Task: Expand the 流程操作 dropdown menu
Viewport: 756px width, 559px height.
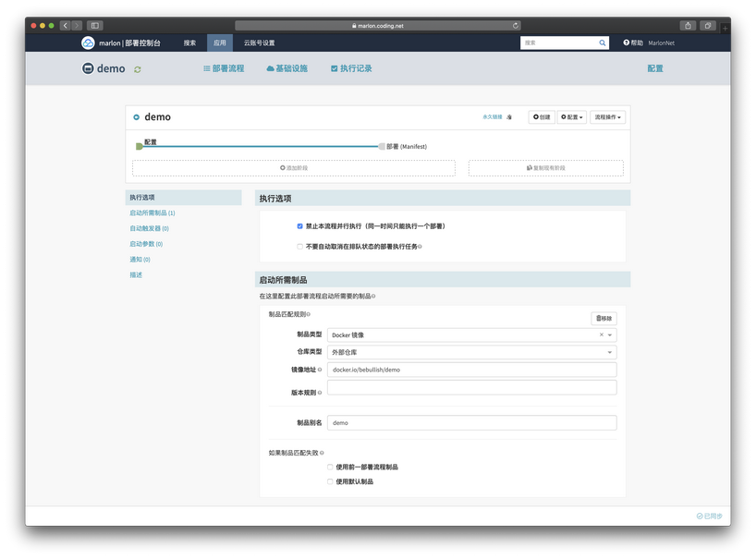Action: pyautogui.click(x=608, y=117)
